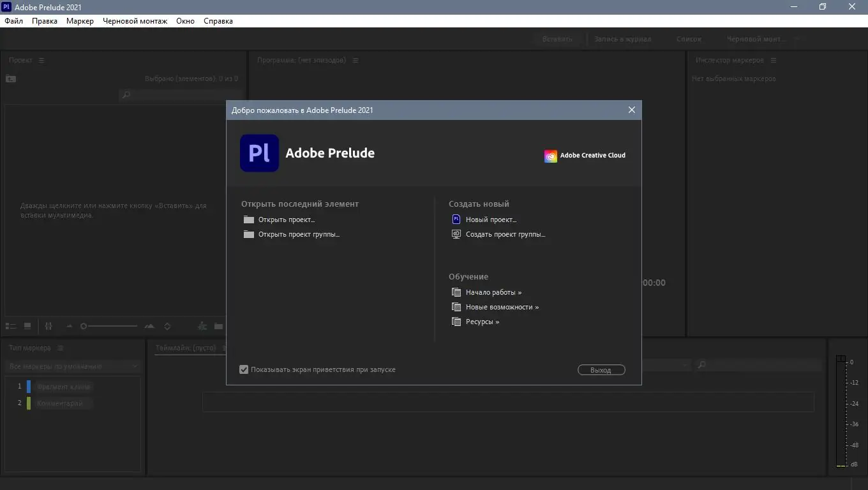
Task: Open the Файл menu
Action: click(13, 21)
